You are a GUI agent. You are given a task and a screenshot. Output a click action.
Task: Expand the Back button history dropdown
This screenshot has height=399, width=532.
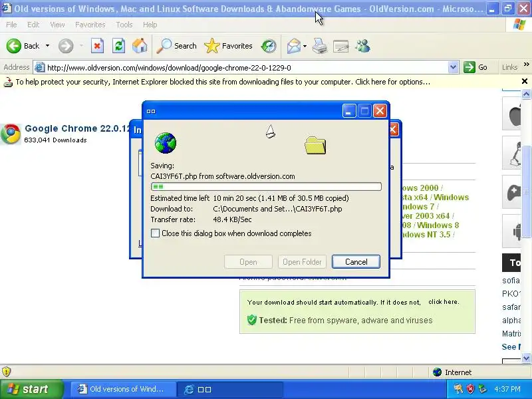47,46
